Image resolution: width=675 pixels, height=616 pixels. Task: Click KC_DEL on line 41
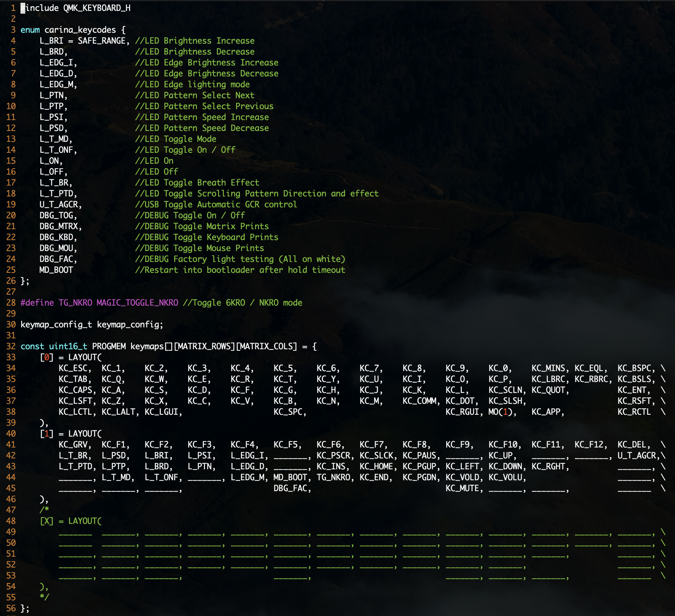(632, 444)
